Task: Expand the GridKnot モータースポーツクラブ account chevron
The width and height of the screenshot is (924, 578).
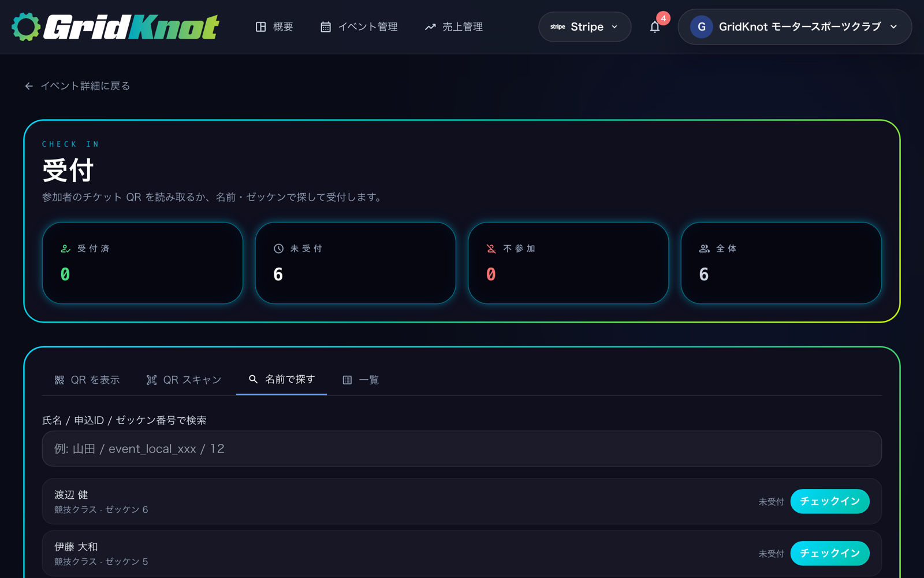Action: [893, 27]
